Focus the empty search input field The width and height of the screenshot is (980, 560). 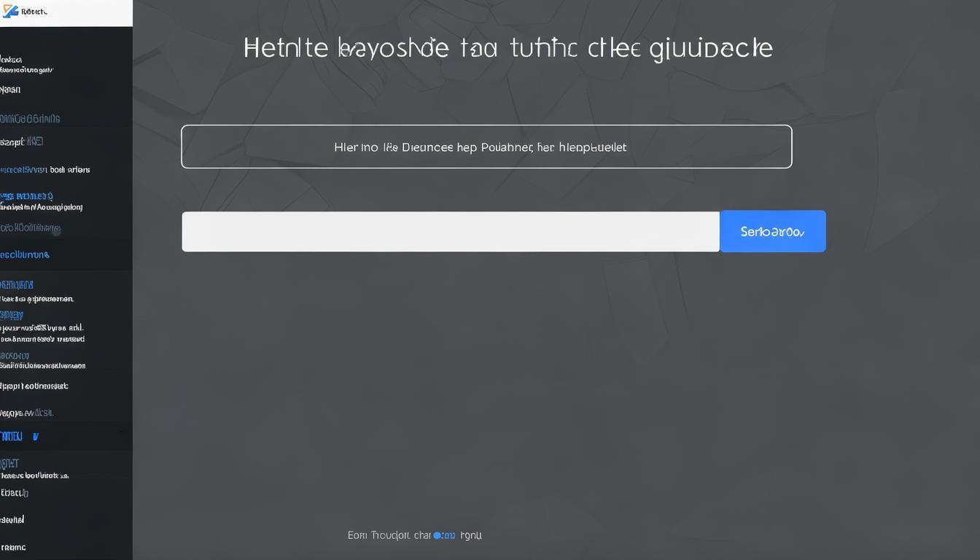(x=450, y=231)
